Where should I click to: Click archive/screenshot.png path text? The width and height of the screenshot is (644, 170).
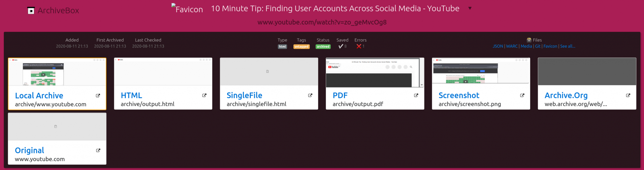tap(470, 104)
